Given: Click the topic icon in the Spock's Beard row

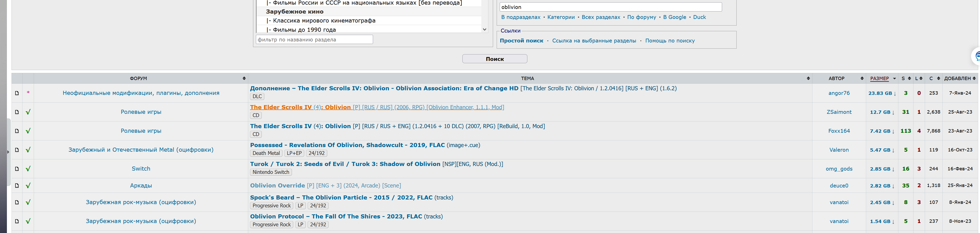Looking at the screenshot, I should (17, 202).
